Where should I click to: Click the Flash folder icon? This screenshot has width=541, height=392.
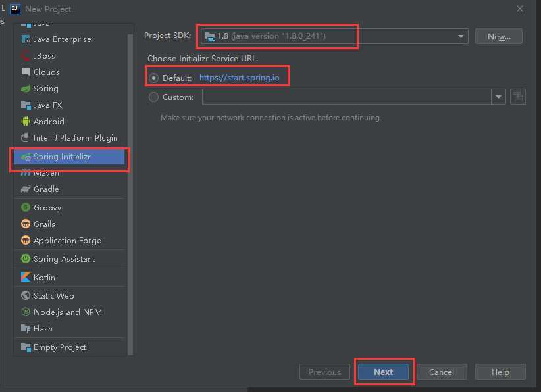(26, 329)
